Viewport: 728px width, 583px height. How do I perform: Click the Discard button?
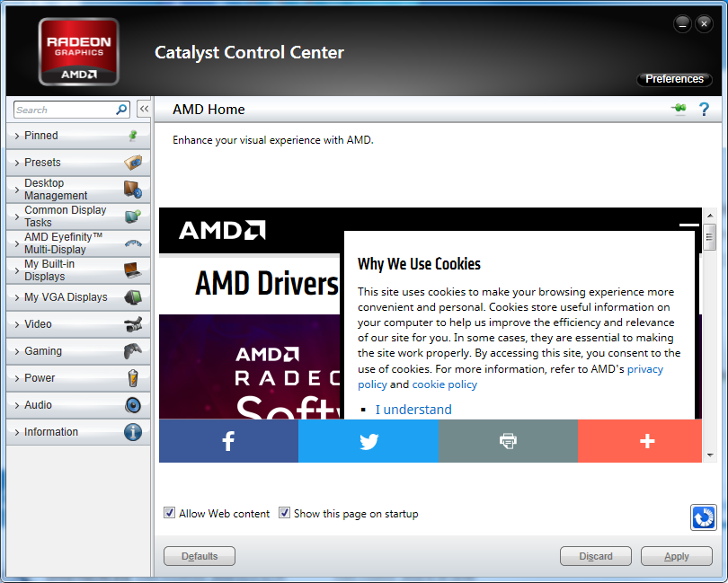tap(596, 556)
